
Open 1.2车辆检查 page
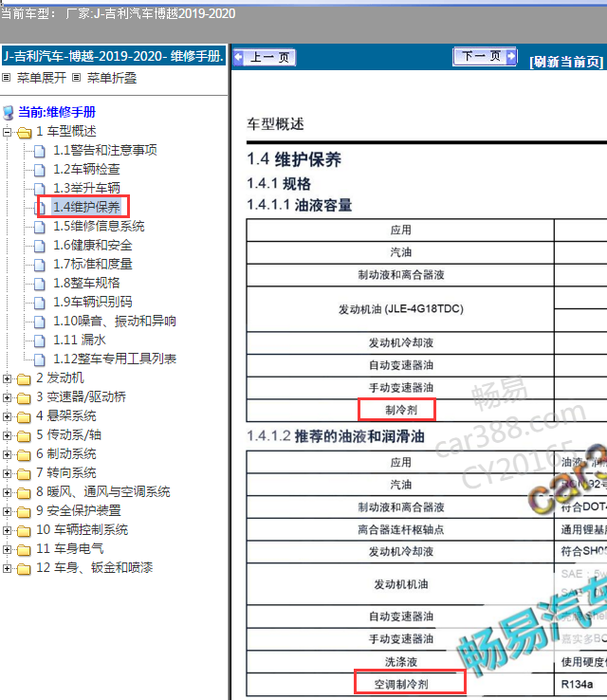86,169
